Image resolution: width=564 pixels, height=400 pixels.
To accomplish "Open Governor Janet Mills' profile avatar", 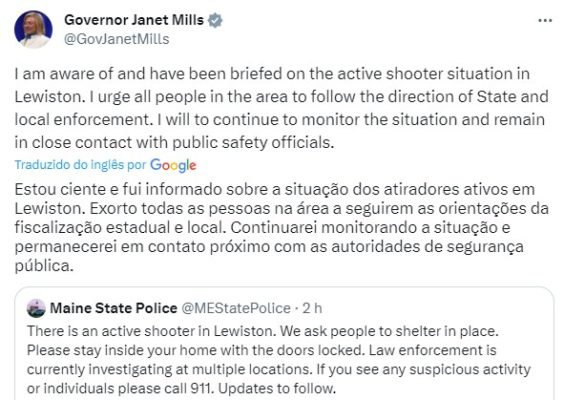I will 33,29.
